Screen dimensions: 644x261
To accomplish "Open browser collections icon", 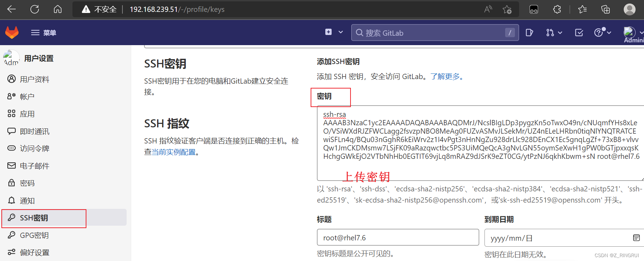I will tap(606, 9).
